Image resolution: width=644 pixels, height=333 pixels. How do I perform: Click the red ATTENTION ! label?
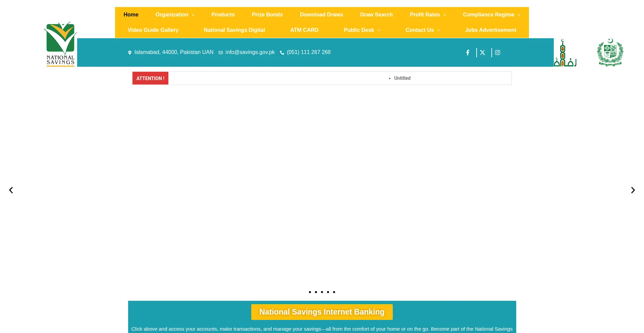150,78
